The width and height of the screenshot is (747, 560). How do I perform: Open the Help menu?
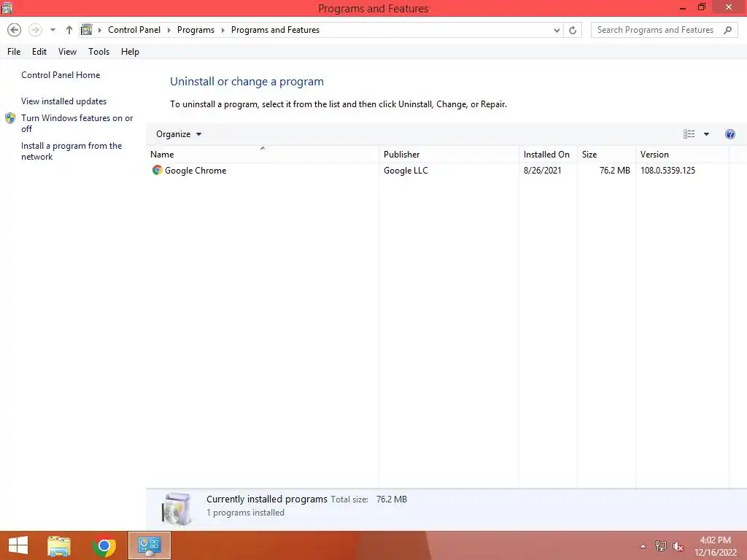[x=130, y=52]
